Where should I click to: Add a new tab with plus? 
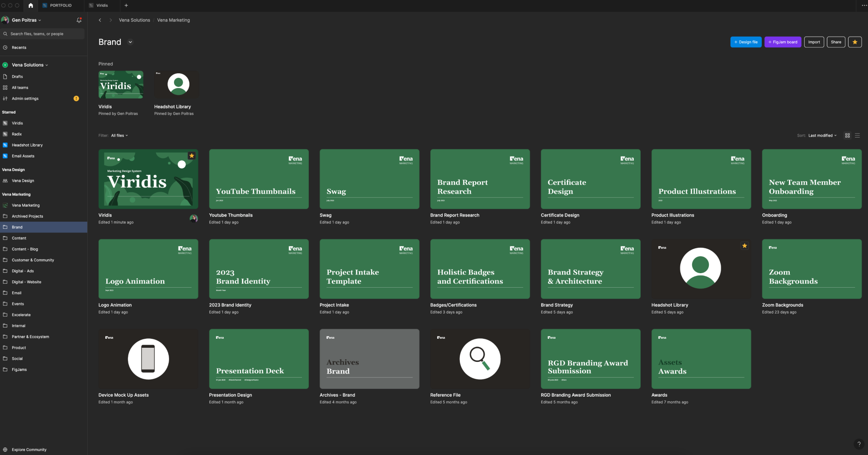click(x=126, y=5)
